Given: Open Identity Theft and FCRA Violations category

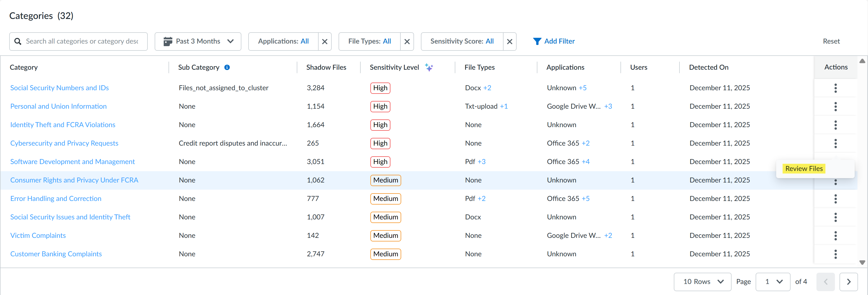Looking at the screenshot, I should pyautogui.click(x=63, y=125).
